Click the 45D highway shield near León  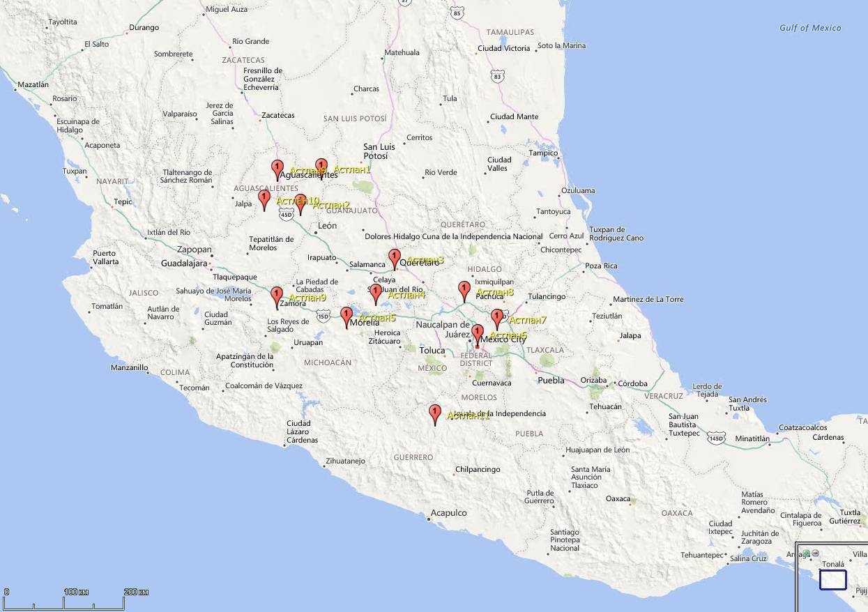286,215
